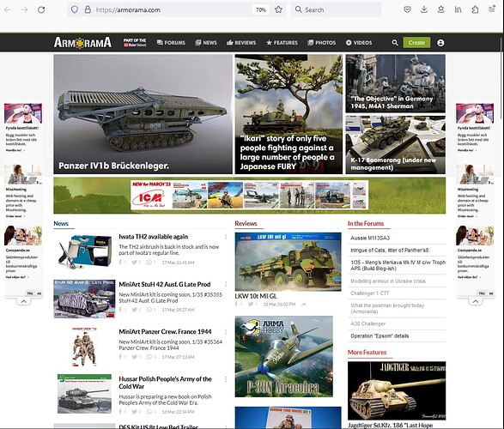Click the 70% zoom level indicator
This screenshot has width=504, height=429.
click(261, 10)
